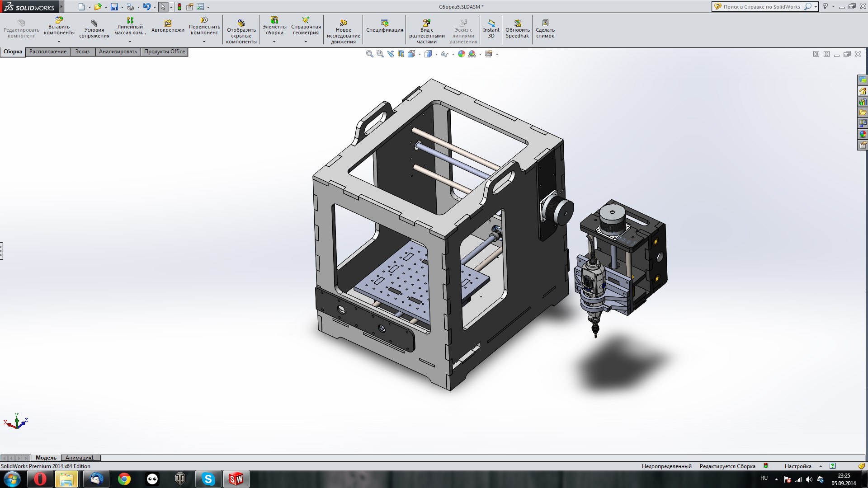Expand Hide/Show Items glasses dropdown
This screenshot has width=868, height=488.
click(453, 54)
